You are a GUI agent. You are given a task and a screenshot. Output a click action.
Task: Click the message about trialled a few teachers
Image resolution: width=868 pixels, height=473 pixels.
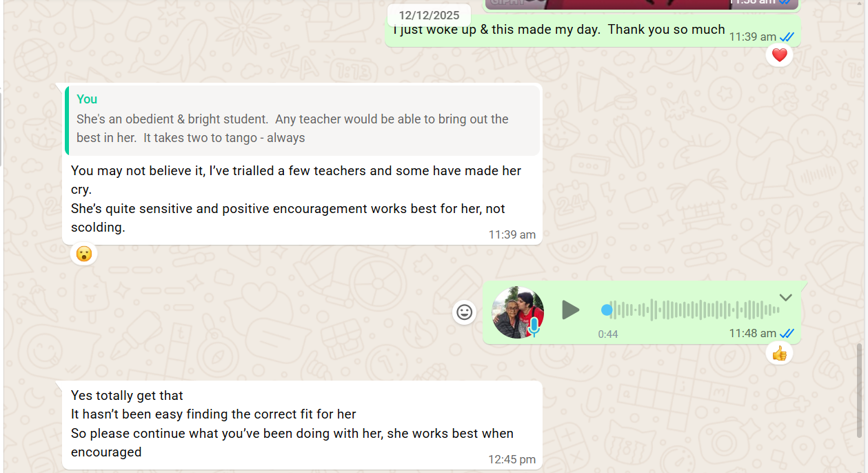(x=302, y=199)
